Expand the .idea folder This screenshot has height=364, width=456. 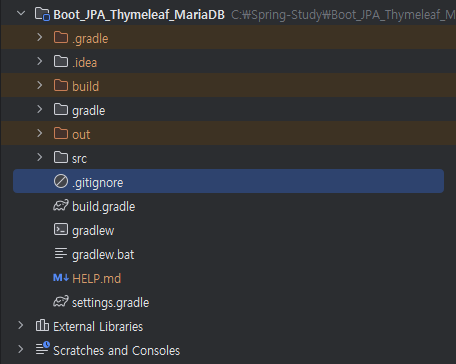pyautogui.click(x=39, y=61)
